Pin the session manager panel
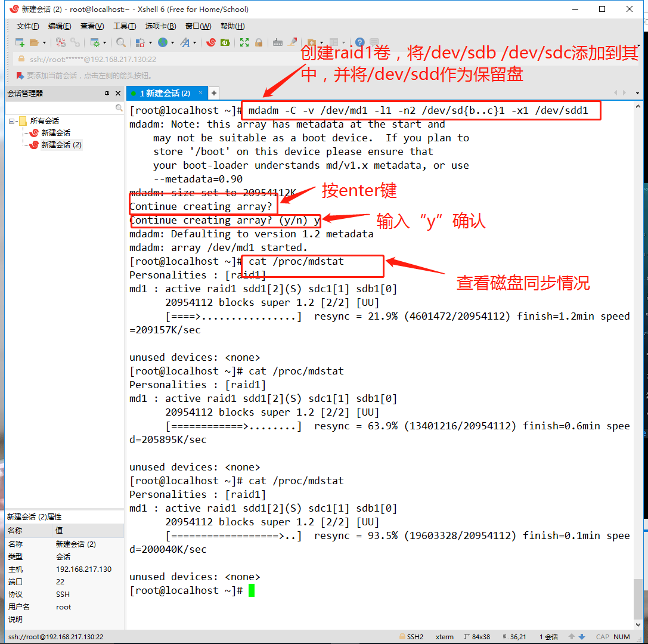The width and height of the screenshot is (648, 644). coord(107,94)
